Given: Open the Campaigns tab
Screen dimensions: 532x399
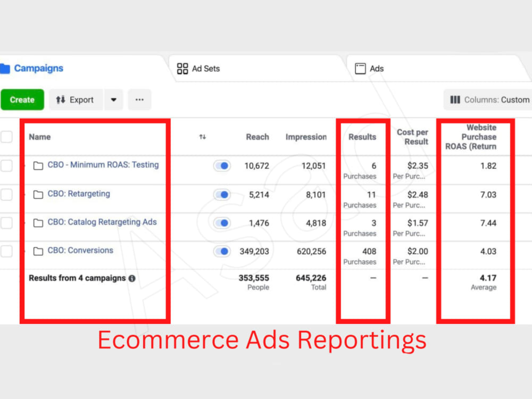Looking at the screenshot, I should pos(81,68).
